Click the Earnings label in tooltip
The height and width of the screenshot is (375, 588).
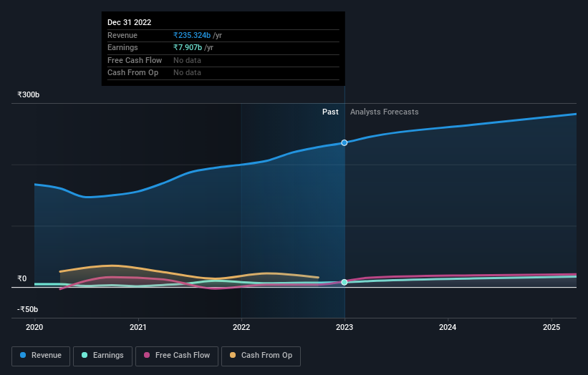122,47
